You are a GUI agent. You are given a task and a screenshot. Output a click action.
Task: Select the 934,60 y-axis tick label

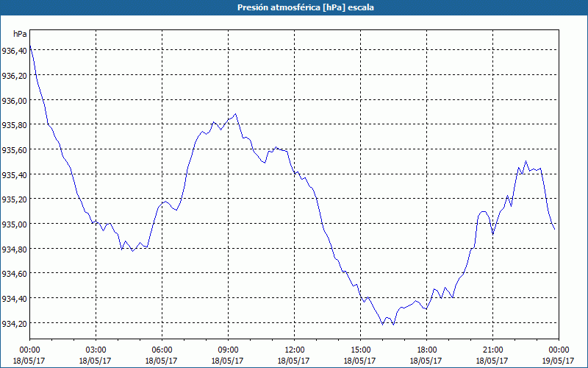(15, 274)
